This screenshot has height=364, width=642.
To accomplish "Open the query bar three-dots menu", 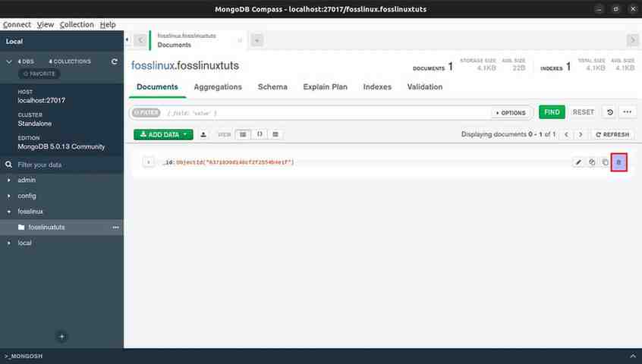I will point(628,112).
